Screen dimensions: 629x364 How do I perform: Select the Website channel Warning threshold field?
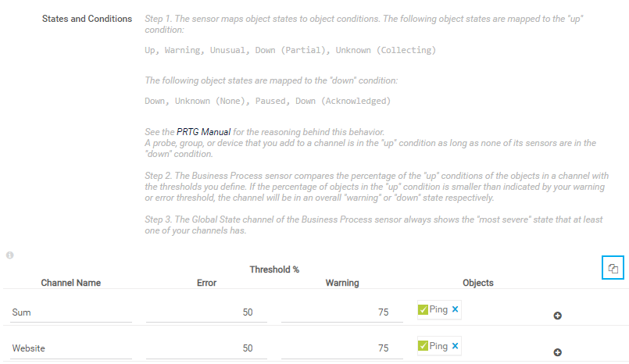pyautogui.click(x=342, y=349)
